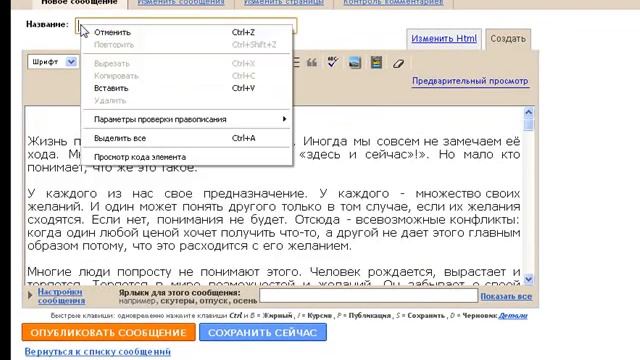Switch to the Изменить Html tab
Screen dimensions: 640x360
pyautogui.click(x=444, y=39)
